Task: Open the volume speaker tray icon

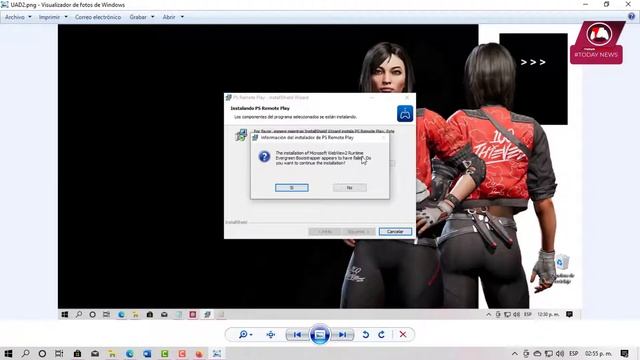Action: [x=560, y=353]
